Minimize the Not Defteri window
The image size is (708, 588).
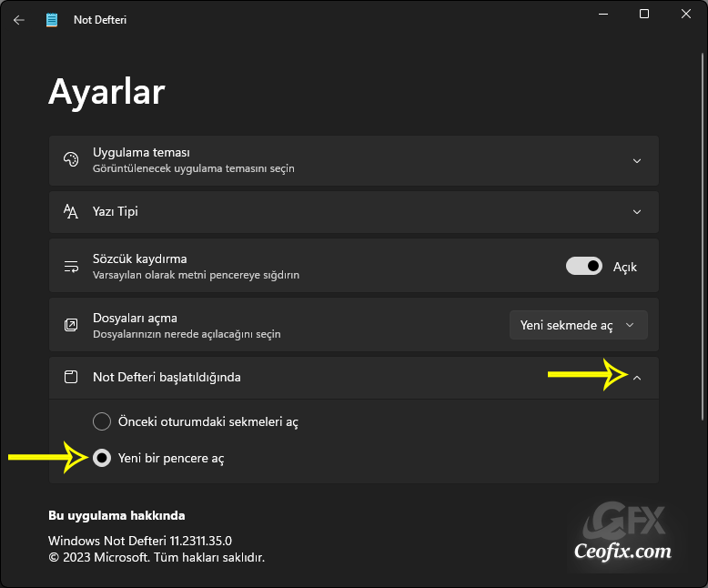click(603, 14)
